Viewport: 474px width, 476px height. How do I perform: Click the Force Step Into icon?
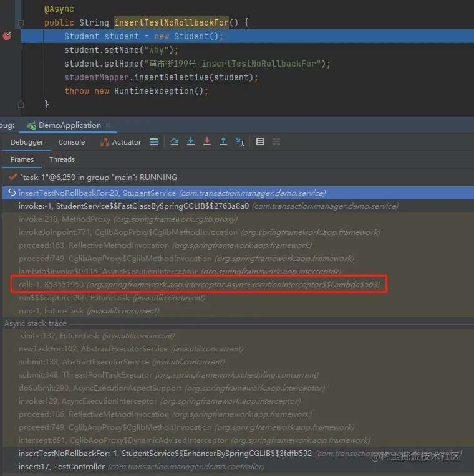click(207, 141)
